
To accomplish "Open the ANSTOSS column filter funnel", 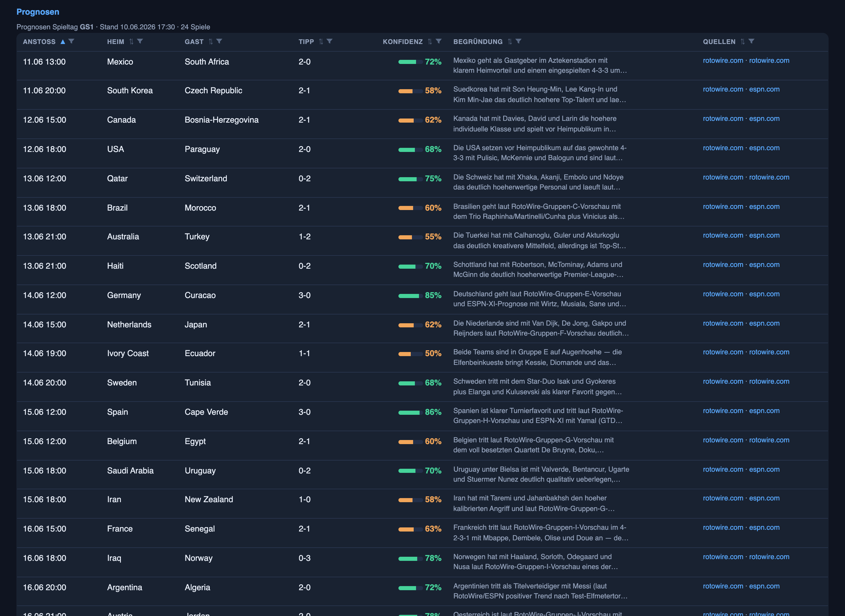I will 71,41.
